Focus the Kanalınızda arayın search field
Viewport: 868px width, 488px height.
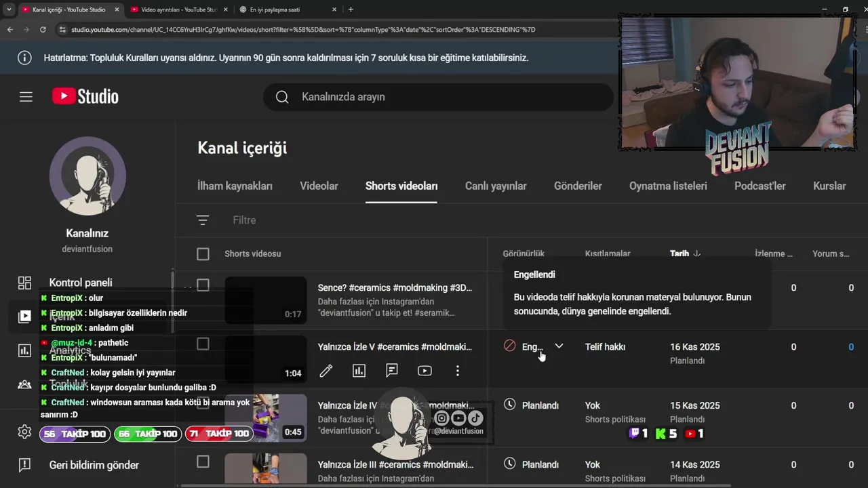(438, 97)
